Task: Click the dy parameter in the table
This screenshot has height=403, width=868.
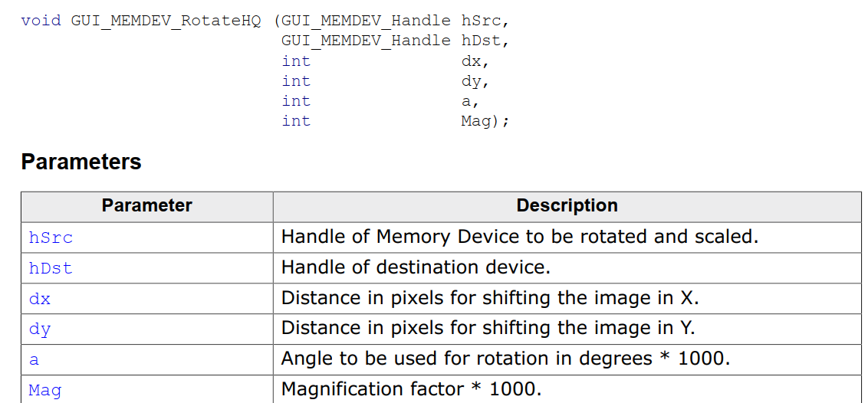Action: coord(39,330)
